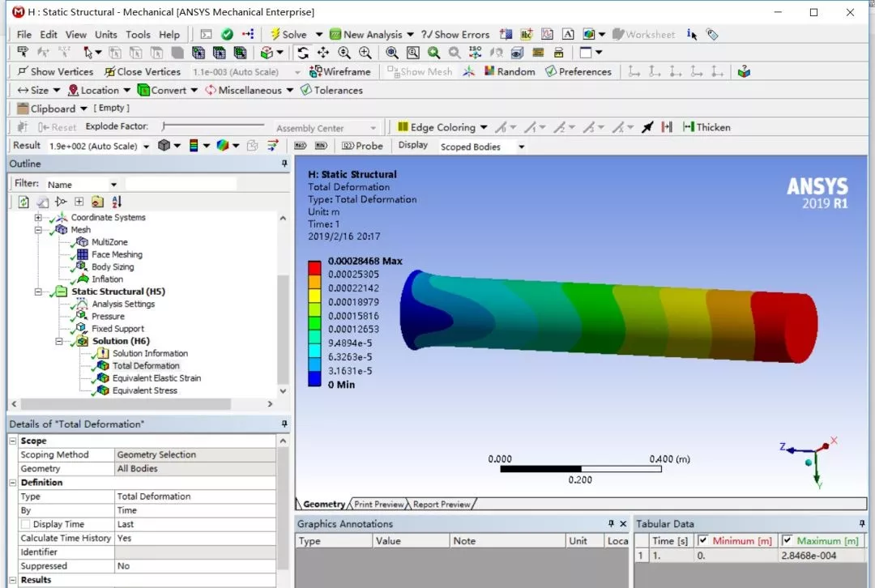Select Face Meshing in the outline
The height and width of the screenshot is (588, 875).
tap(117, 254)
